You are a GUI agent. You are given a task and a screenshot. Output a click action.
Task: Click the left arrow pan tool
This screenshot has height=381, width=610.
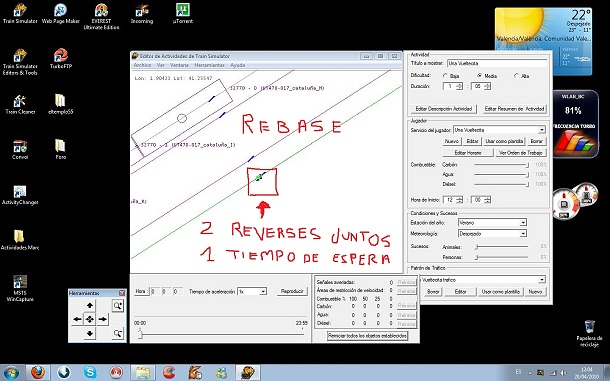tap(77, 319)
